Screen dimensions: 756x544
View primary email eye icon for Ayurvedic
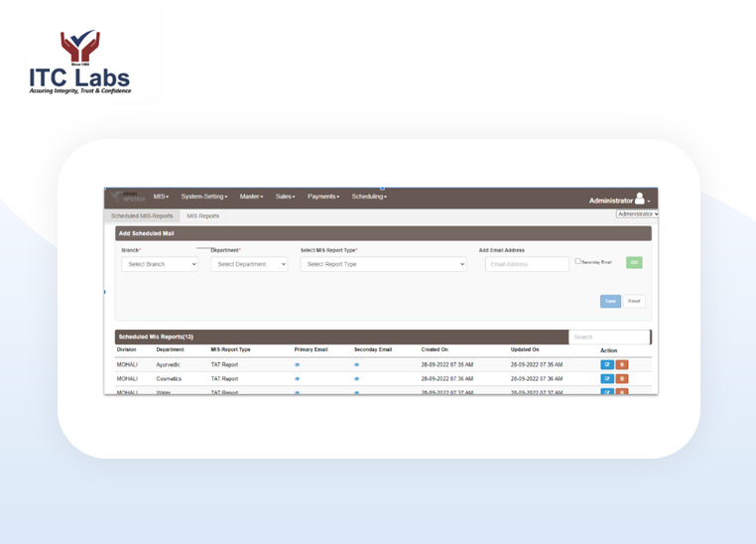click(x=297, y=365)
